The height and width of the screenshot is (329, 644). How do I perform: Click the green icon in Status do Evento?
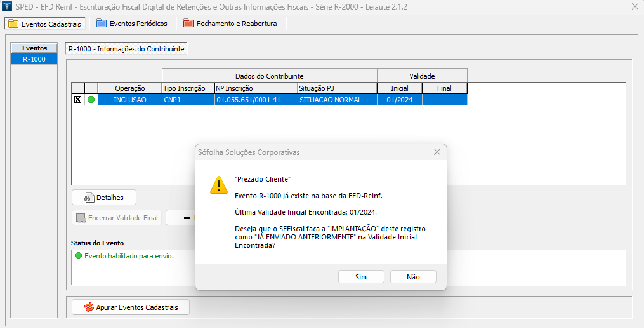coord(79,256)
